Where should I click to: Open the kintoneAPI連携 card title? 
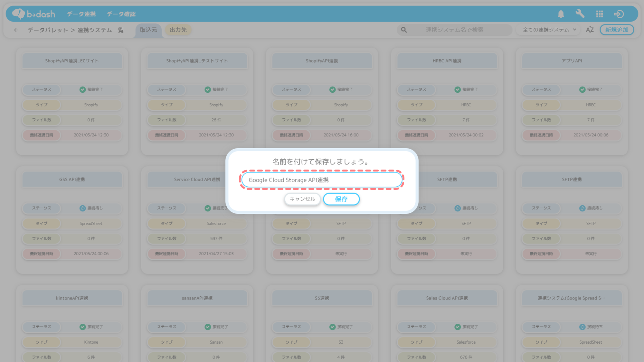(72, 298)
